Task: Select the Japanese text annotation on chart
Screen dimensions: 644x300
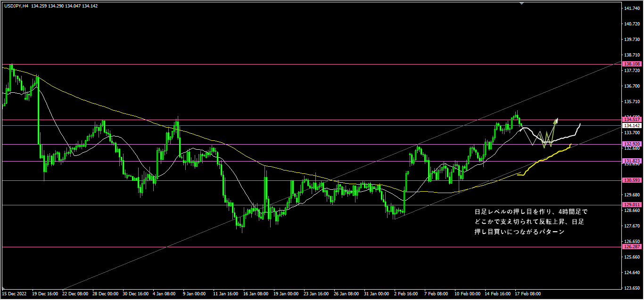Action: pyautogui.click(x=531, y=222)
